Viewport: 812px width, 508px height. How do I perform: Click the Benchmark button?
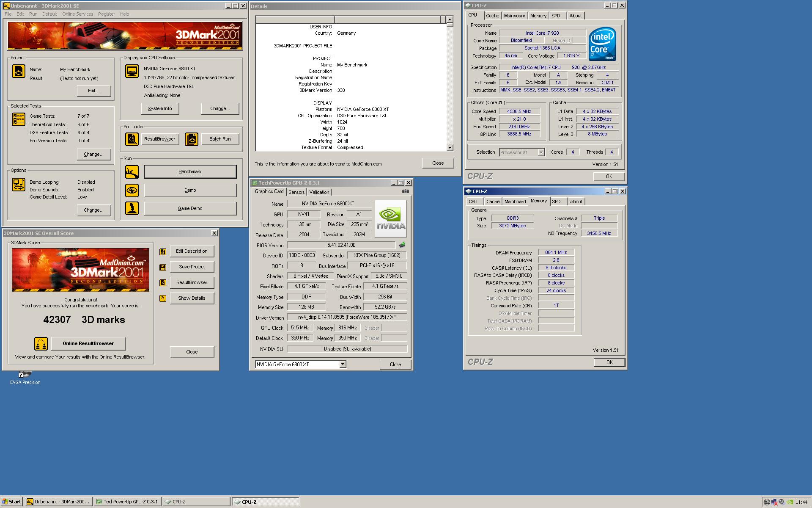[190, 171]
